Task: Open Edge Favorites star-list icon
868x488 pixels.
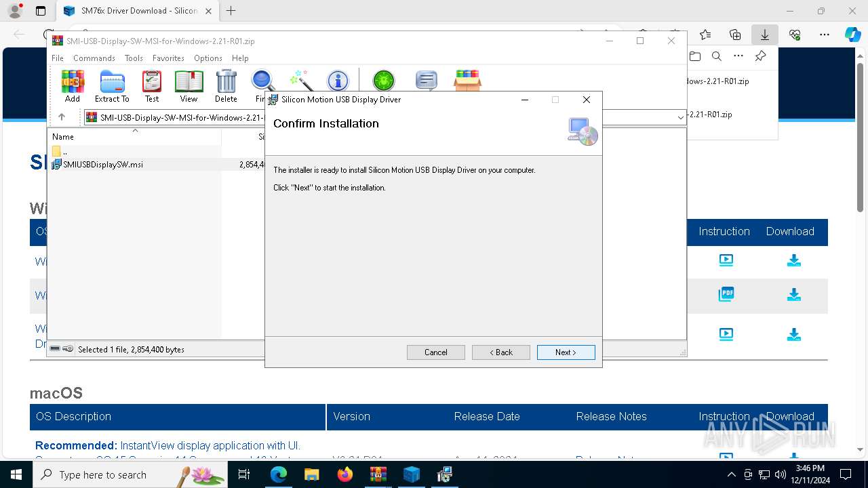Action: 705,35
